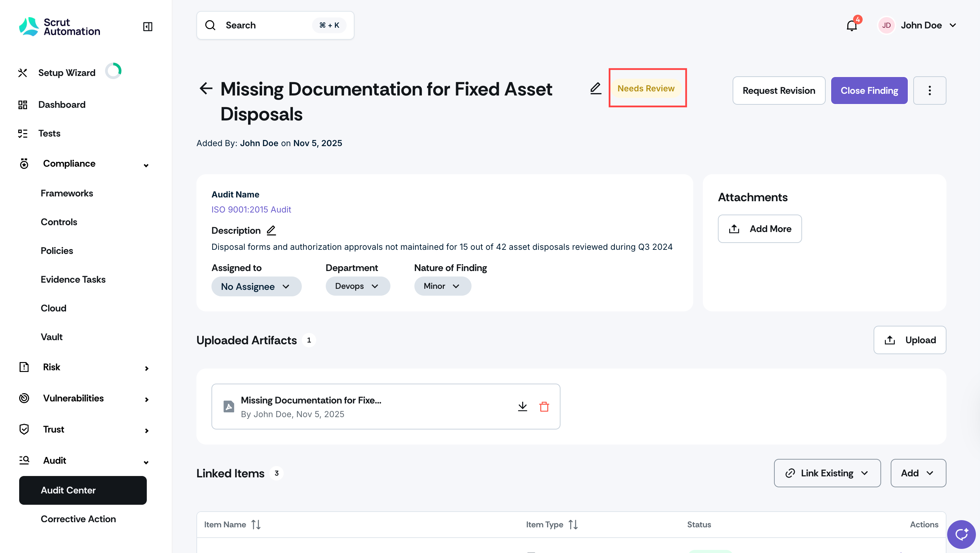Collapse the sidebar panel icon
The image size is (980, 553).
coord(147,26)
